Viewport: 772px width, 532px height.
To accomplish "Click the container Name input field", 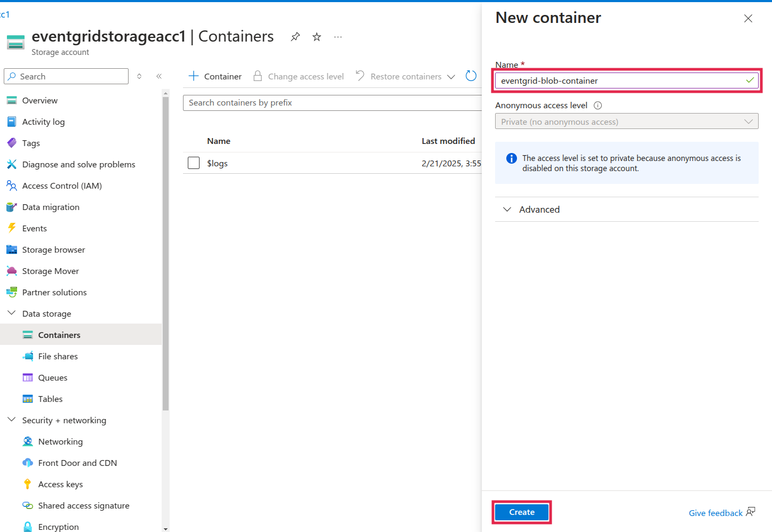I will (x=619, y=81).
